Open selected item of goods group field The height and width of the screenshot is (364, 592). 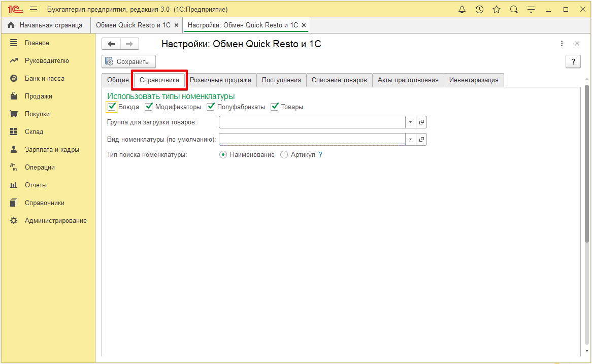click(421, 122)
